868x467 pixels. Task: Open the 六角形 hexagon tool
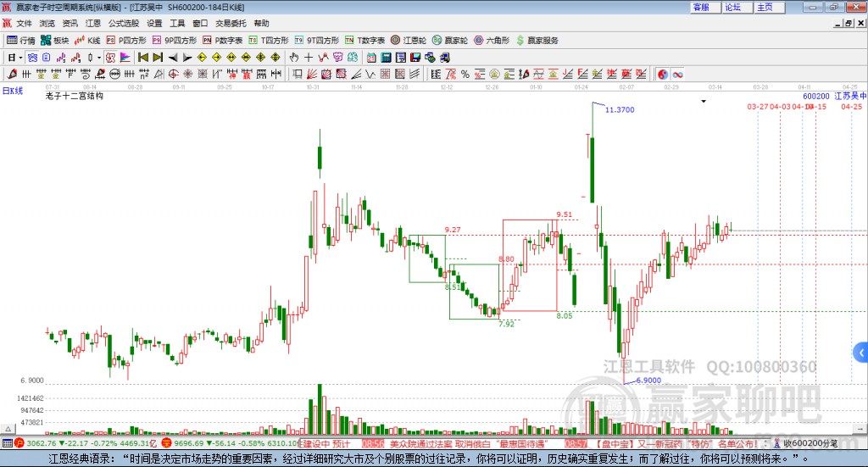[492, 41]
